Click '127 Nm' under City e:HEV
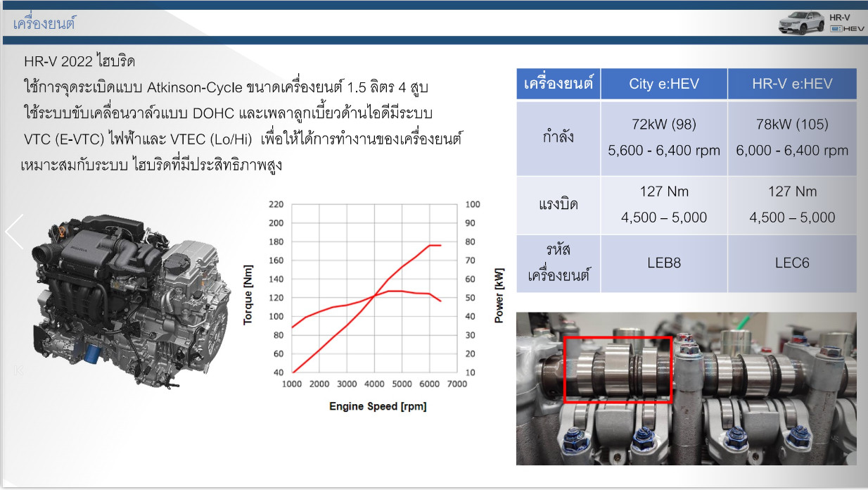Viewport: 868px width, 490px height. 664,191
